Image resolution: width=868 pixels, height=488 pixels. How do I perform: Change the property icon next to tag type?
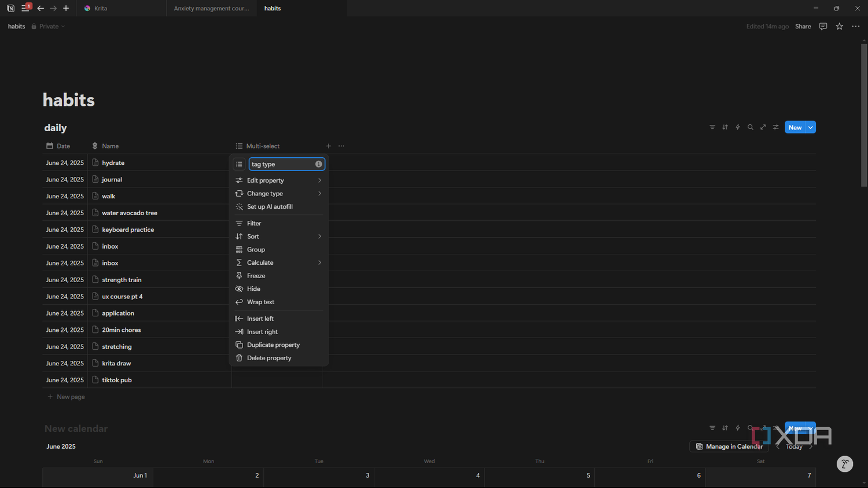(x=239, y=164)
